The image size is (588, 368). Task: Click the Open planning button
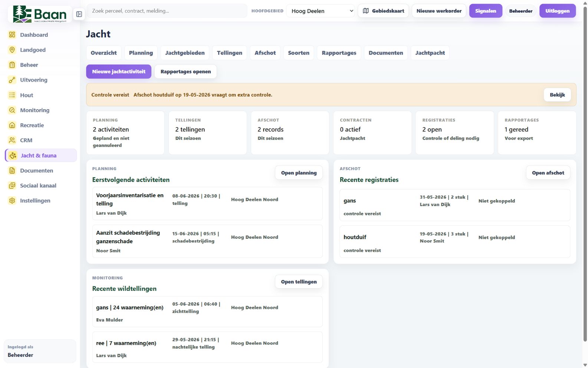[x=299, y=173]
